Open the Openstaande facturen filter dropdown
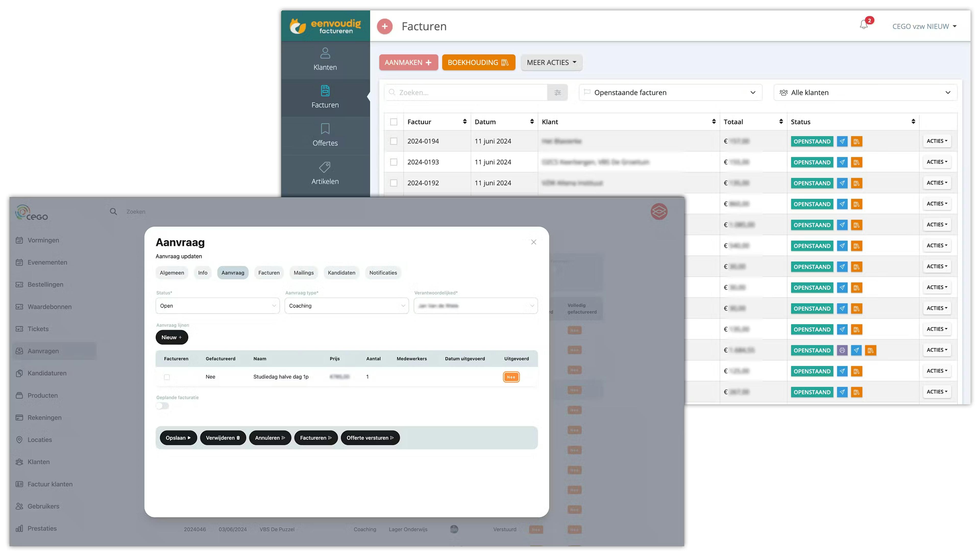Image resolution: width=980 pixels, height=560 pixels. pos(670,92)
